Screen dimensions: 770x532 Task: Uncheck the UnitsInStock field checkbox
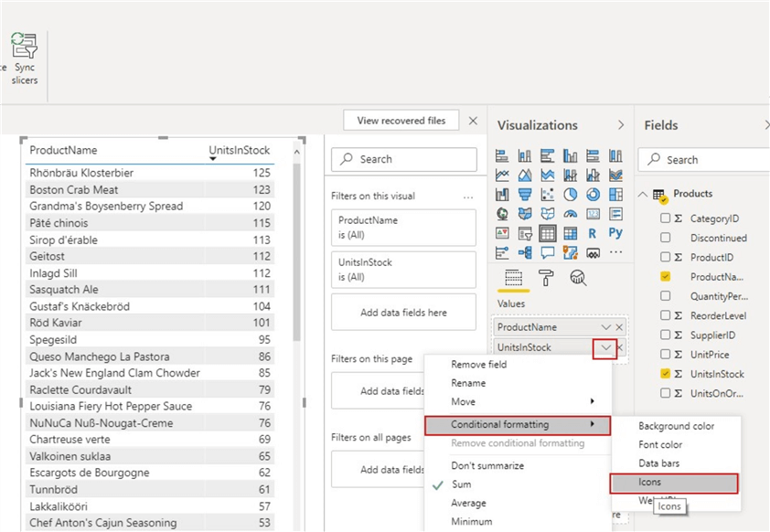[x=666, y=374]
